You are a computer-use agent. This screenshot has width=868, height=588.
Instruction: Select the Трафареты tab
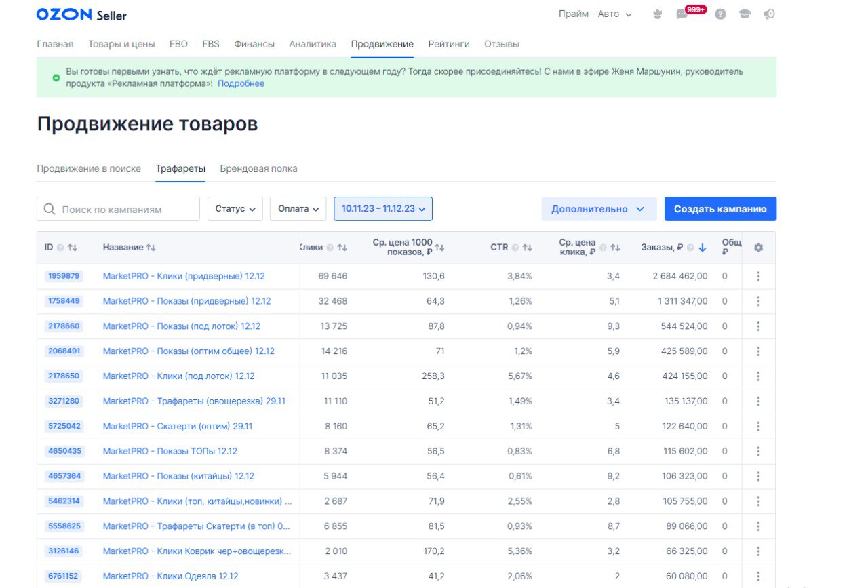[180, 168]
